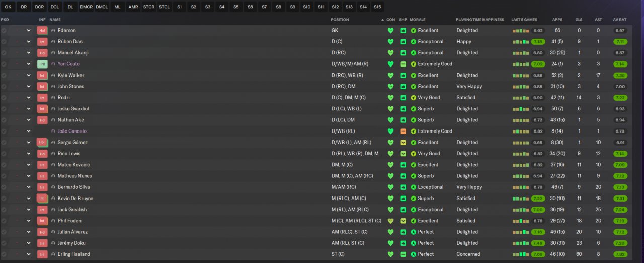This screenshot has height=263, width=644.
Task: Click the condition heart icon in Erling Haaland's row
Action: point(390,254)
